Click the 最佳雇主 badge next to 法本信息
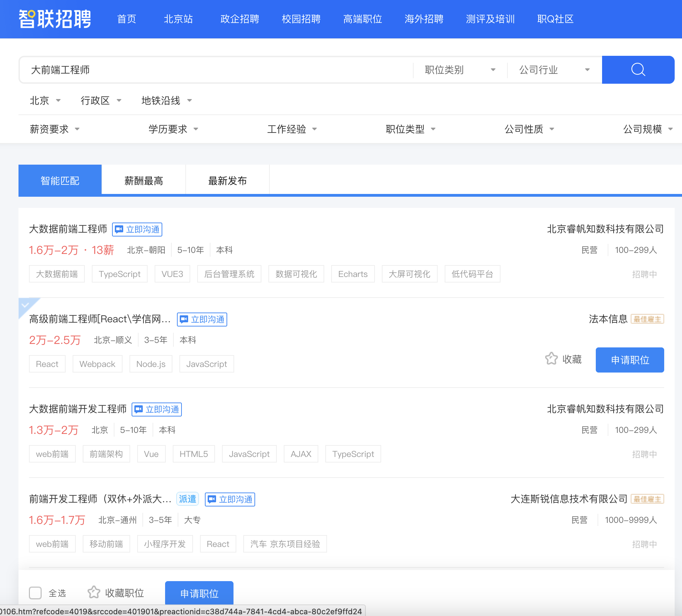 pyautogui.click(x=647, y=319)
